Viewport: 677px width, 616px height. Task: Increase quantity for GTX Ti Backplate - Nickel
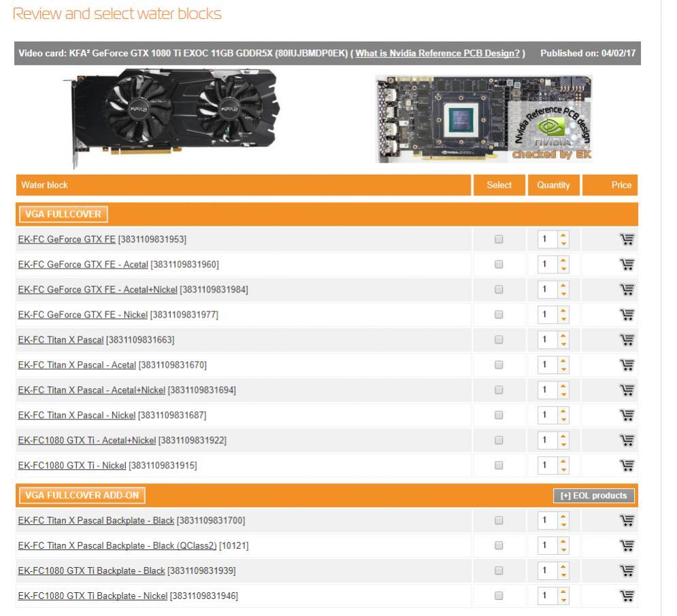pos(563,592)
